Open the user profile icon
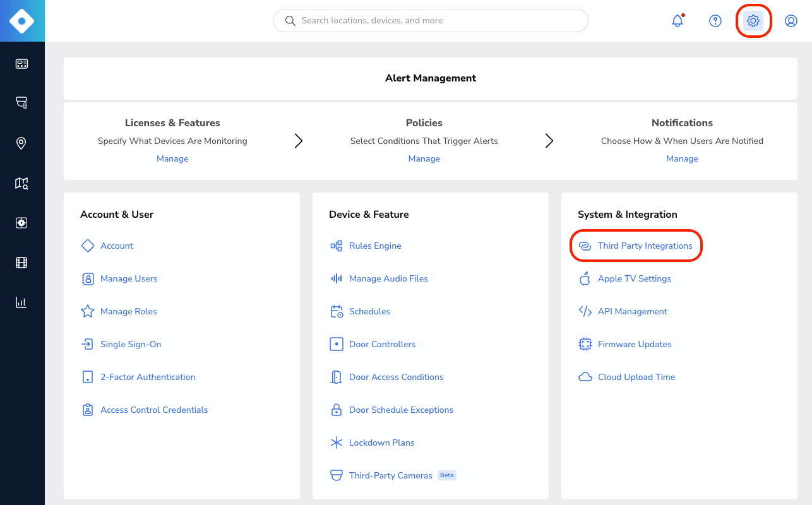812x505 pixels. click(x=791, y=21)
